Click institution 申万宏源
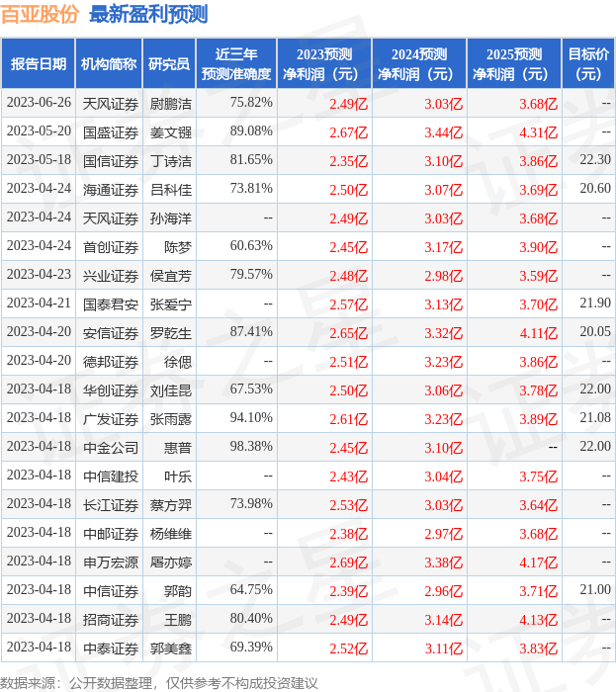Image resolution: width=616 pixels, height=692 pixels. tap(111, 563)
